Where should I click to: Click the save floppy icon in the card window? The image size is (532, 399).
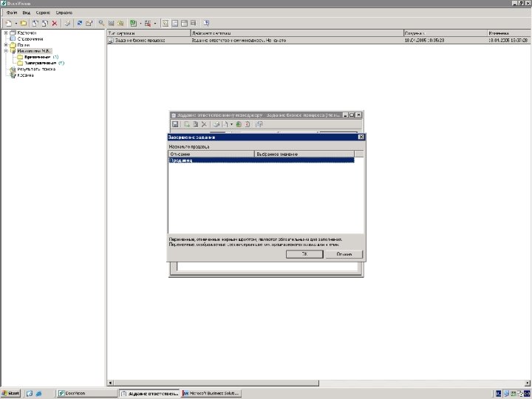175,125
